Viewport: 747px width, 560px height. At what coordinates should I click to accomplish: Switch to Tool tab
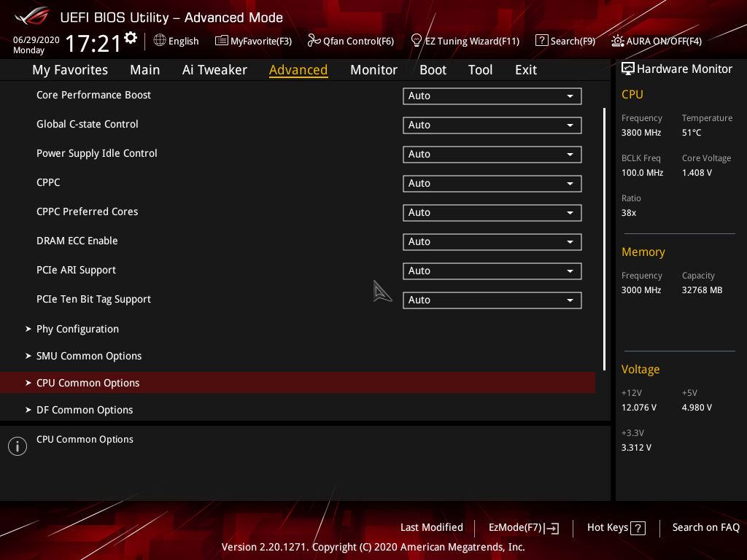click(480, 70)
